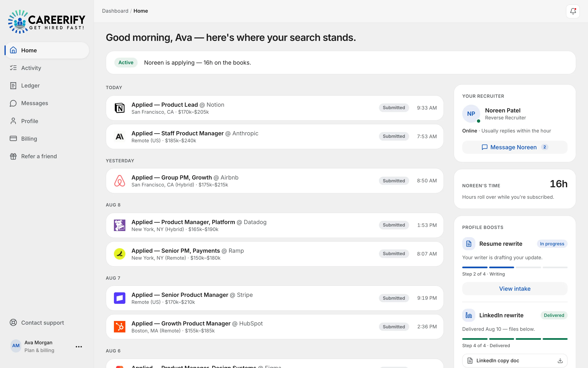Viewport: 588px width, 368px height.
Task: Click the notification bell icon
Action: tap(573, 11)
